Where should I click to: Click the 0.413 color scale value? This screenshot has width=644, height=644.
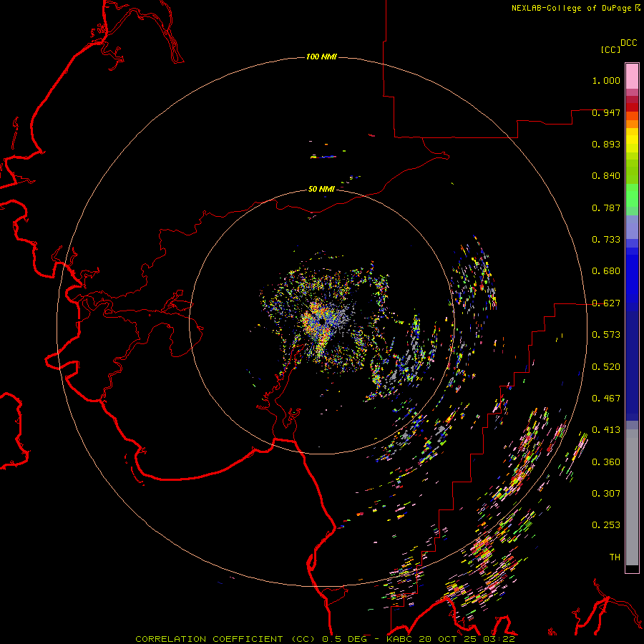(x=606, y=430)
